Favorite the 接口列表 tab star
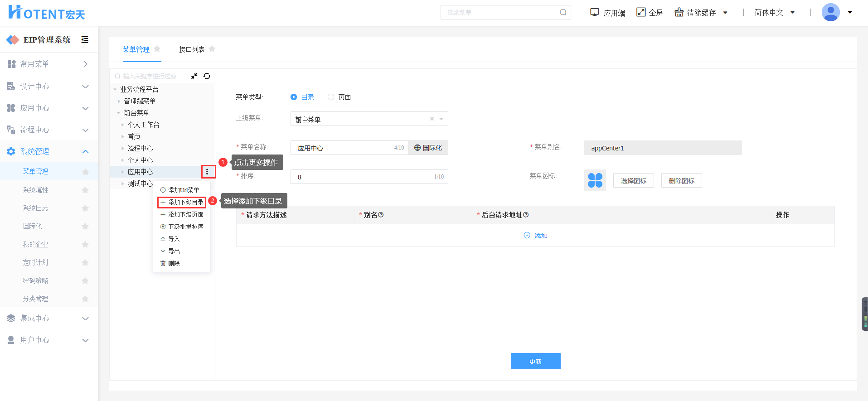The image size is (868, 401). (x=212, y=49)
